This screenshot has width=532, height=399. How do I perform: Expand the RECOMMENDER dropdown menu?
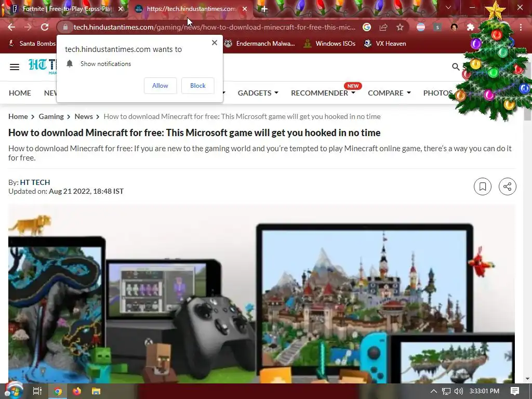[323, 93]
